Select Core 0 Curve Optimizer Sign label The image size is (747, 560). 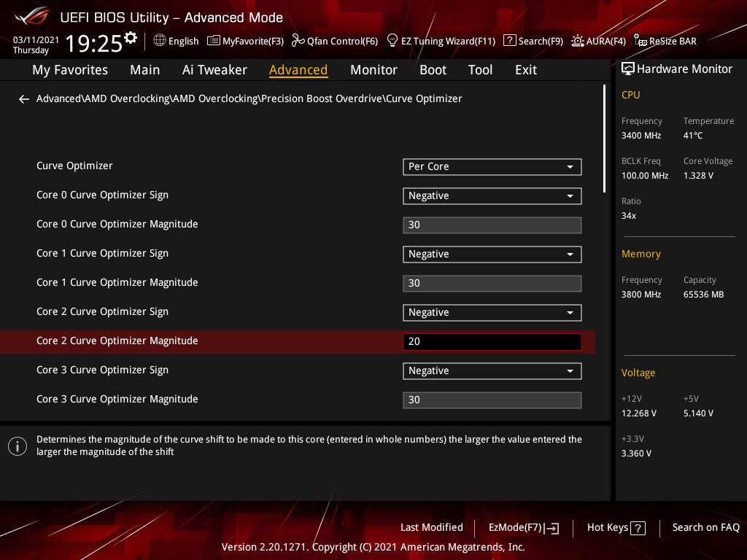pyautogui.click(x=102, y=195)
